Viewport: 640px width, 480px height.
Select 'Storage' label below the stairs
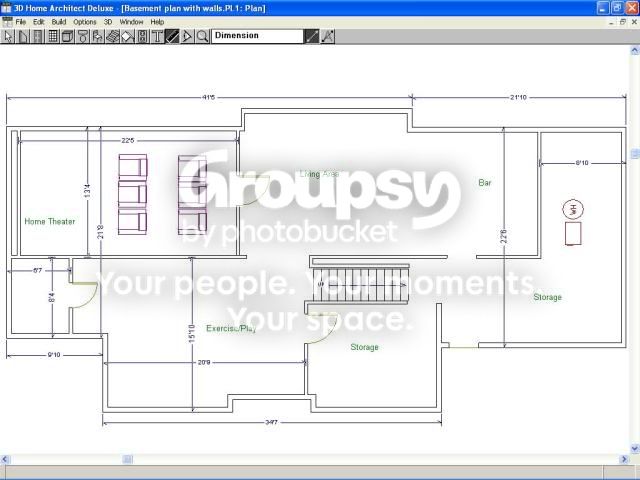[x=364, y=347]
